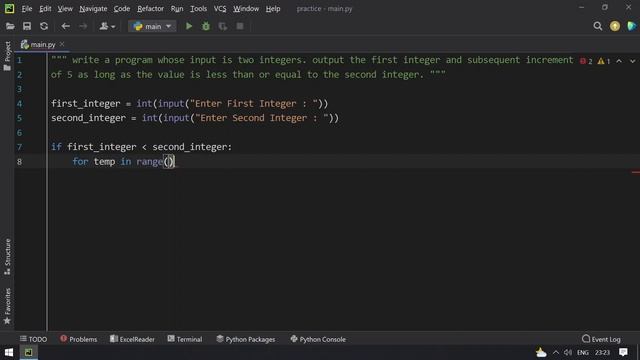The width and height of the screenshot is (640, 360).
Task: Toggle the Favorites side panel
Action: click(7, 306)
